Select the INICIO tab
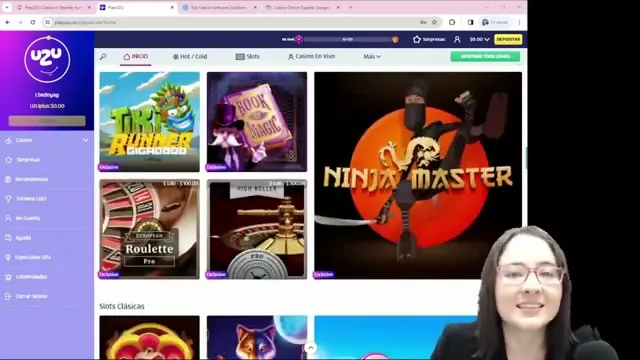Image resolution: width=640 pixels, height=360 pixels. (x=136, y=56)
